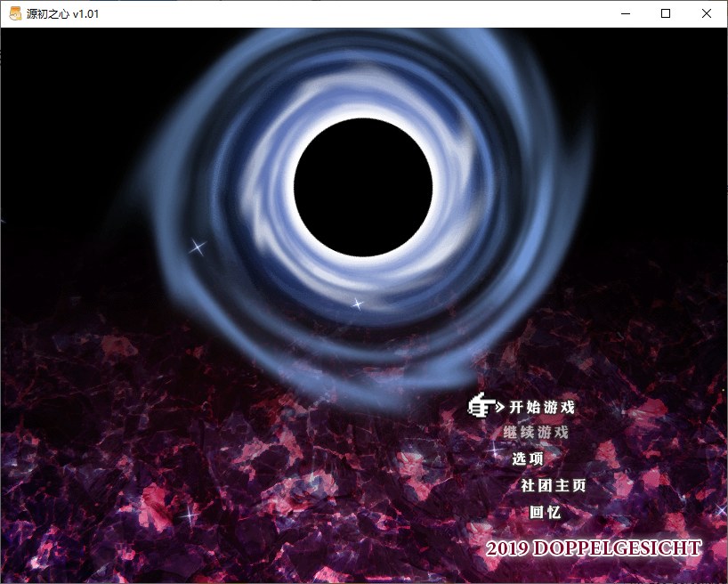Click the sparkle star on the lower-left crystals

tap(188, 514)
